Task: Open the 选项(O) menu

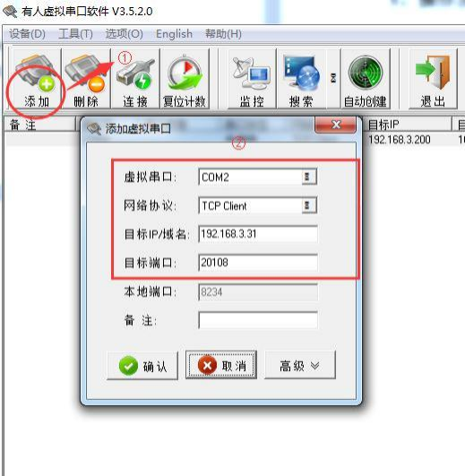Action: coord(125,34)
